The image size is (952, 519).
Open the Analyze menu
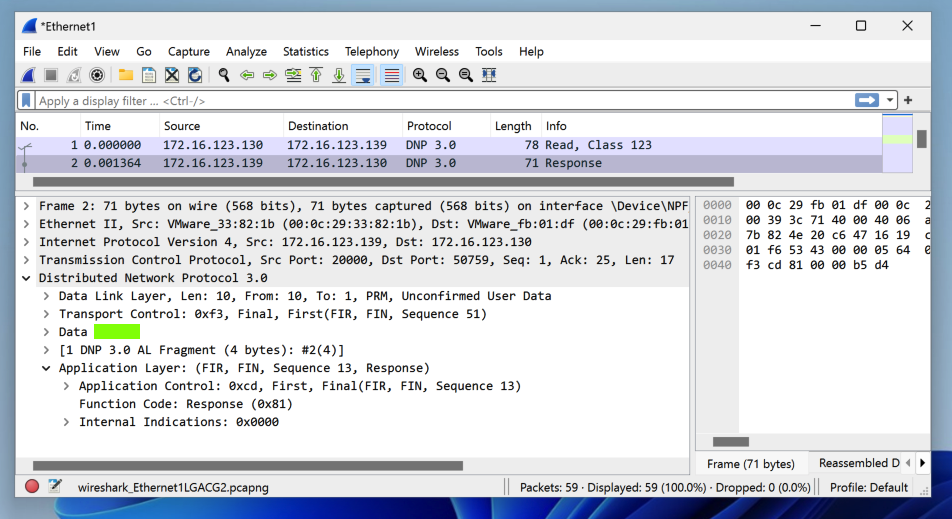[246, 52]
